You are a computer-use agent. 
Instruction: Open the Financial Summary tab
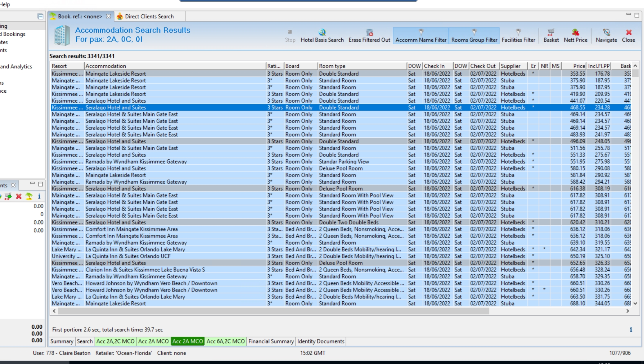[x=271, y=341]
